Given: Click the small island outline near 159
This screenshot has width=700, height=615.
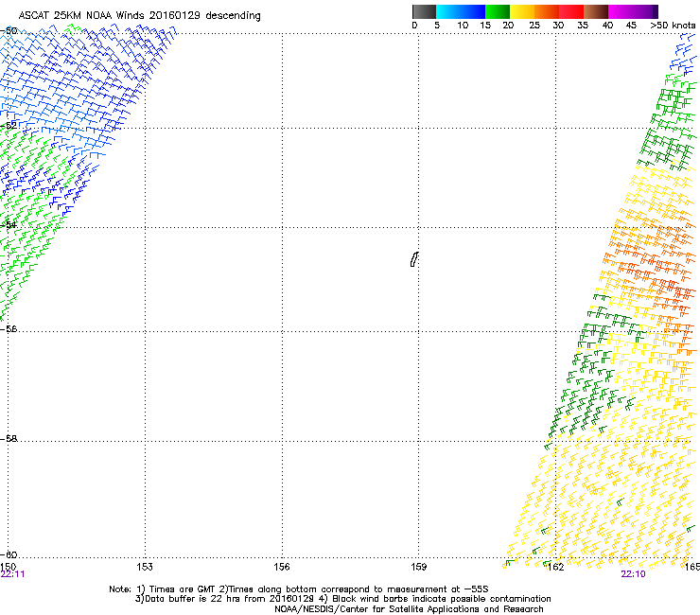Looking at the screenshot, I should (x=413, y=259).
